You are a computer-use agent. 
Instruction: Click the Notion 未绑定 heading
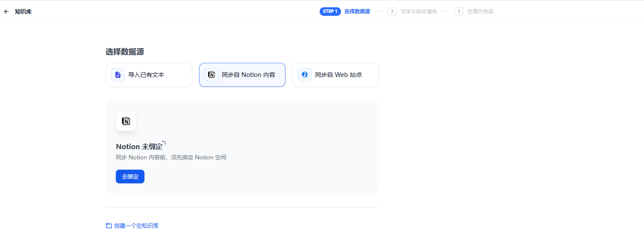coord(139,147)
